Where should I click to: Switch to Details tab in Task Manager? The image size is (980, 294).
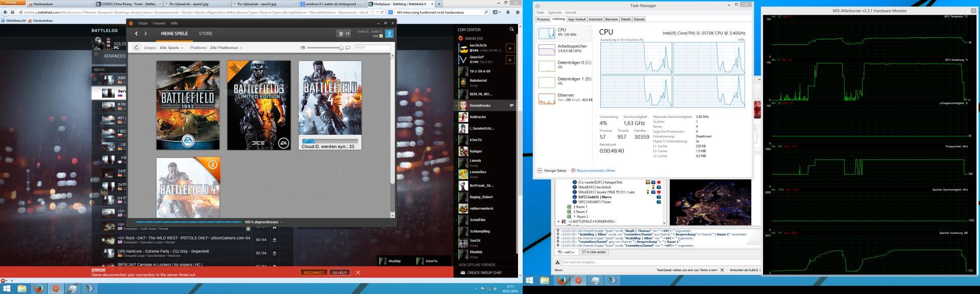(x=626, y=19)
